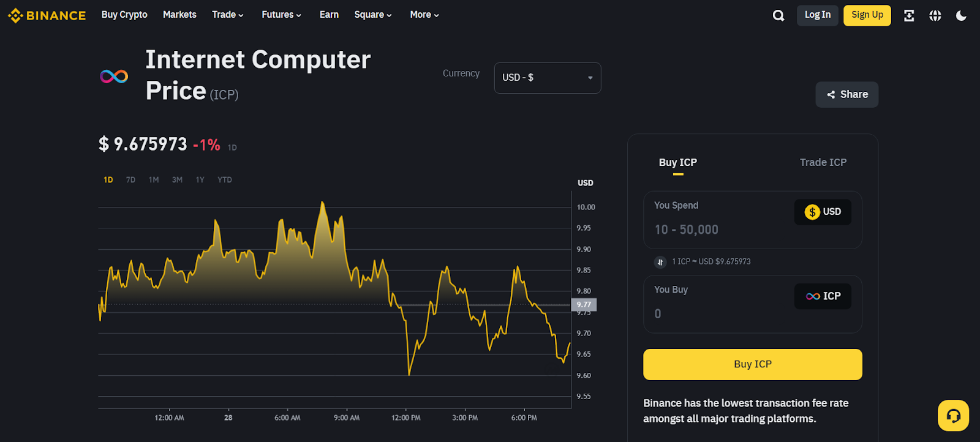Click the Share button
This screenshot has height=442, width=980.
pyautogui.click(x=847, y=94)
